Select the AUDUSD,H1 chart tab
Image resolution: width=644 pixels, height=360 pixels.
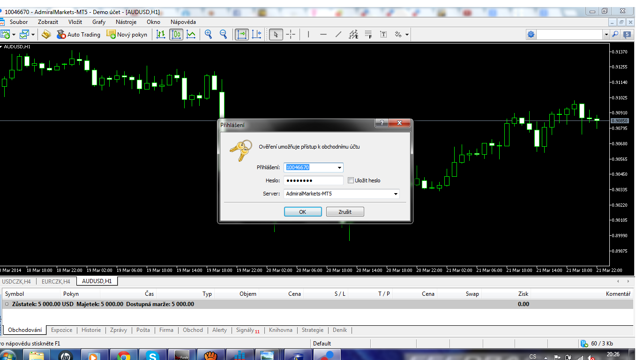click(97, 281)
